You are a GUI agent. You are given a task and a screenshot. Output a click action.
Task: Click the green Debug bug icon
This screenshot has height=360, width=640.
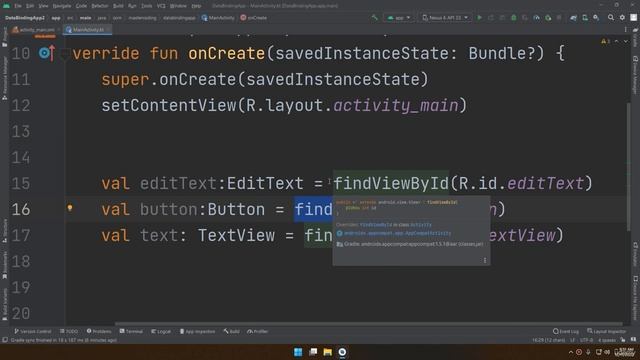[x=513, y=18]
